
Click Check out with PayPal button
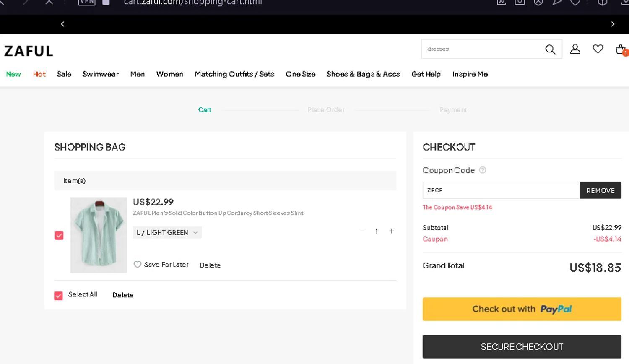[522, 309]
